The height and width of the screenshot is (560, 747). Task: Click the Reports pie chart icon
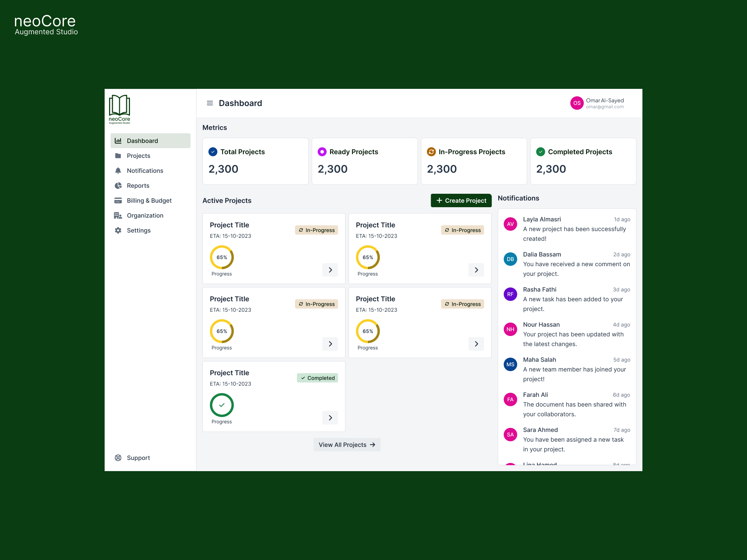pos(118,186)
